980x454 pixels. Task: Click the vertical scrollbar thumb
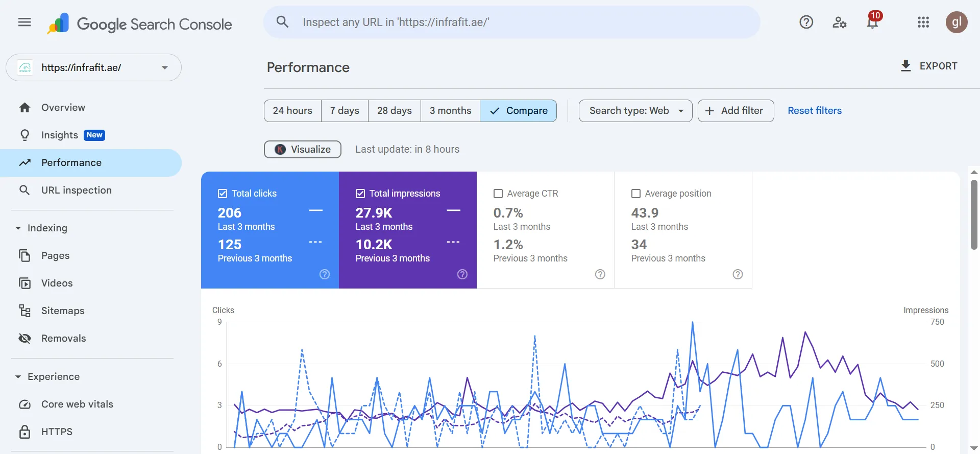(974, 214)
